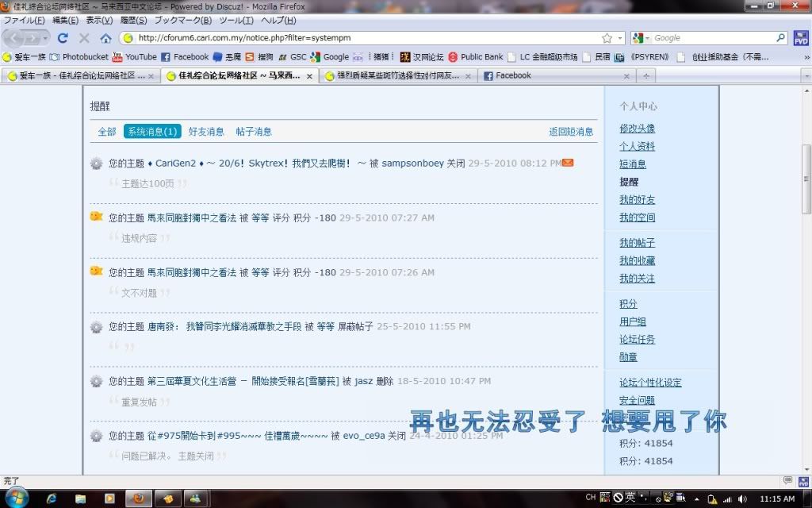This screenshot has height=508, width=812.
Task: Show more bookmarks with the overflow chevron
Action: (806, 57)
